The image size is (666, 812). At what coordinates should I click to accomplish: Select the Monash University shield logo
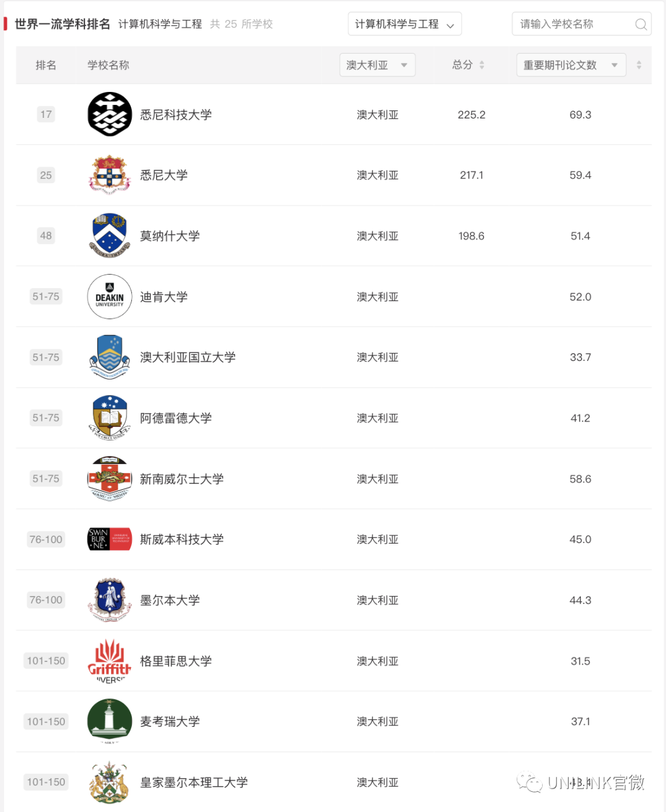click(x=110, y=235)
